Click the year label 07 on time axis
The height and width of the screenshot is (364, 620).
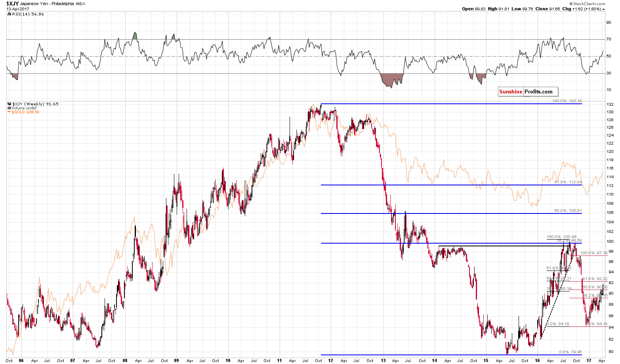click(72, 360)
